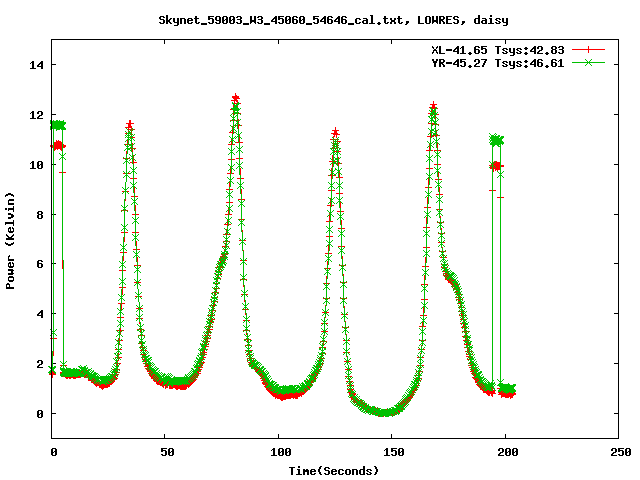Click the red legend line sample for XL
The width and height of the screenshot is (640, 480).
588,50
